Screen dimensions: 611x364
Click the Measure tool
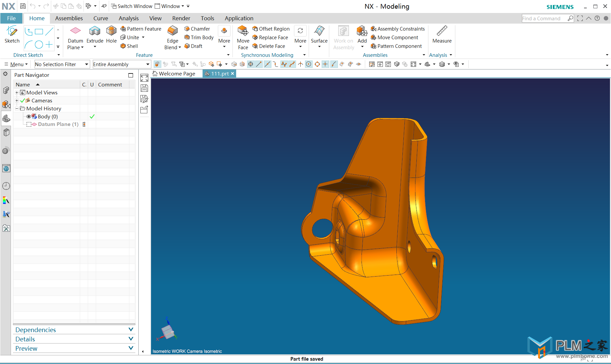tap(442, 35)
